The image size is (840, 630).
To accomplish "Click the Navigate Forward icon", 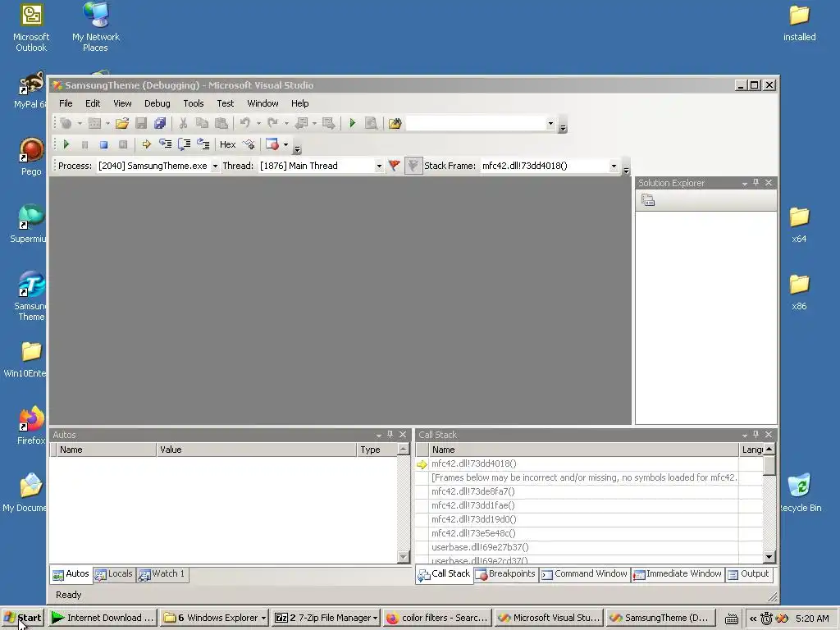I will pos(329,124).
